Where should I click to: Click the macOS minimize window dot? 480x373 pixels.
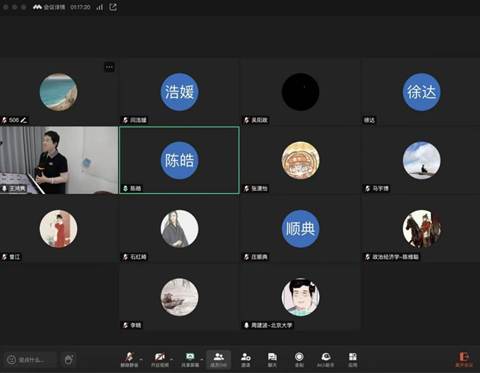(14, 7)
